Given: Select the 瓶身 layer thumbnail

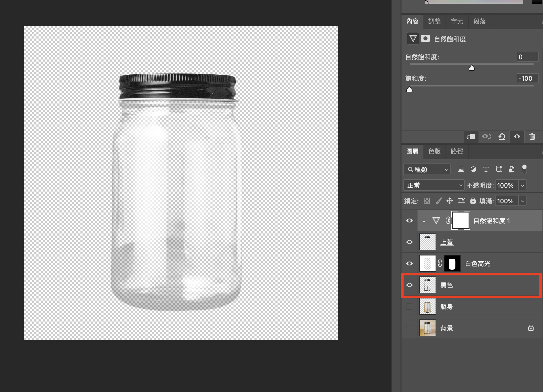Looking at the screenshot, I should (428, 307).
